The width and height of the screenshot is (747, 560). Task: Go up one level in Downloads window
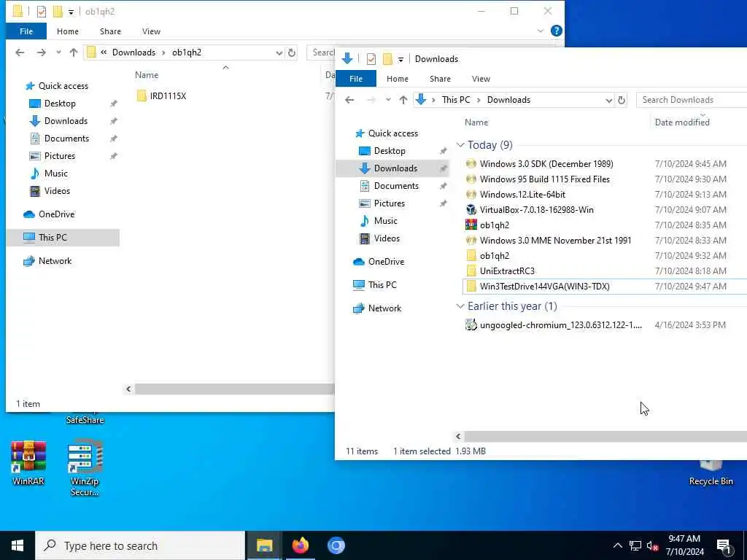pyautogui.click(x=403, y=100)
